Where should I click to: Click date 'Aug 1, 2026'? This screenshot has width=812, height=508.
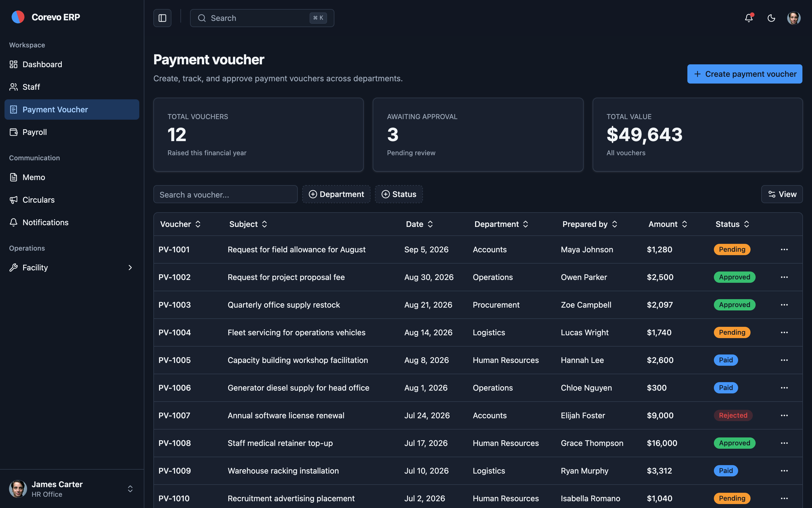point(426,388)
